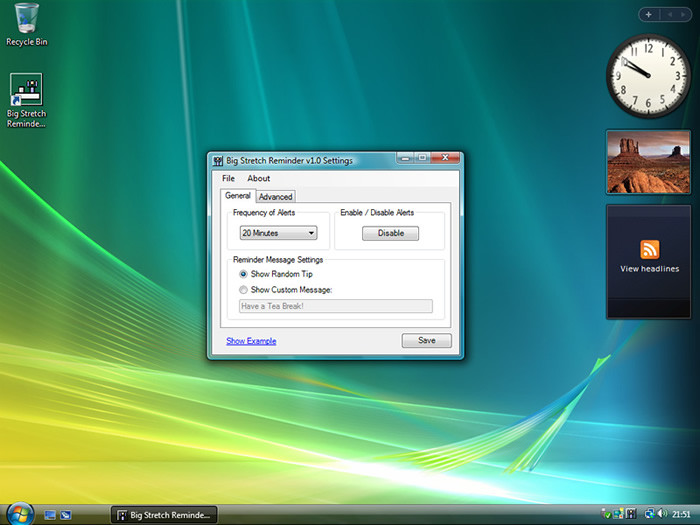Select Show Custom Message radio button
Viewport: 700px width, 525px height.
(243, 290)
